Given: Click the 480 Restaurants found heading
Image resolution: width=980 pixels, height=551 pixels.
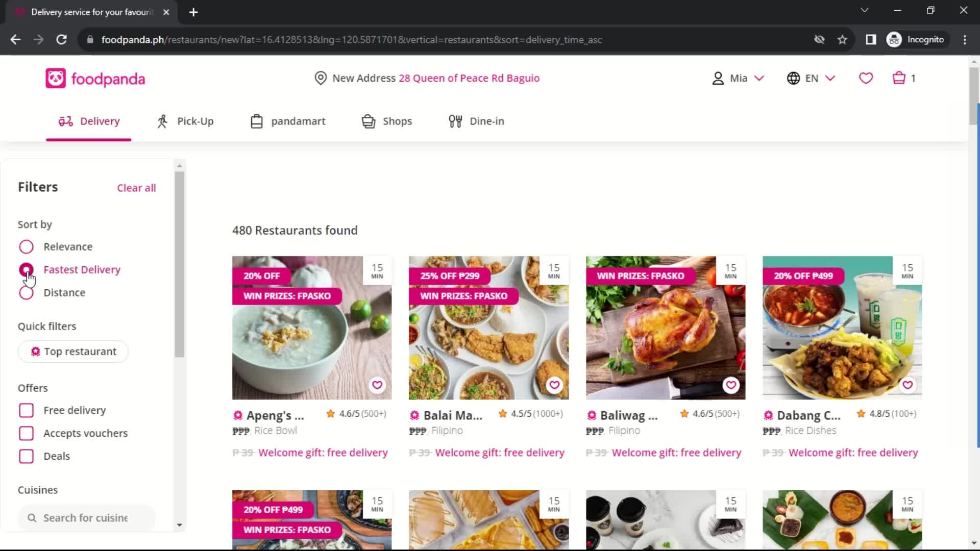Looking at the screenshot, I should point(295,231).
